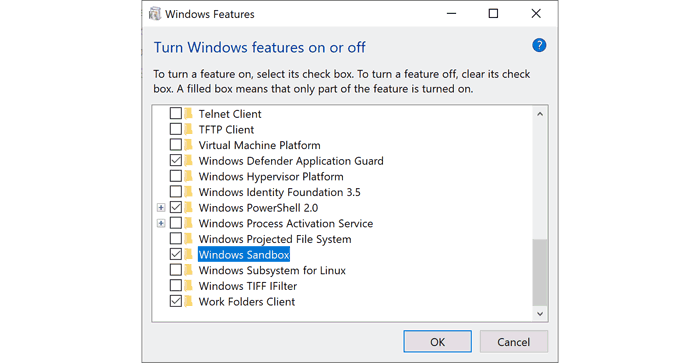Image resolution: width=700 pixels, height=363 pixels.
Task: Select folder icon beside Windows Identity Foundation 3.5
Action: point(188,192)
